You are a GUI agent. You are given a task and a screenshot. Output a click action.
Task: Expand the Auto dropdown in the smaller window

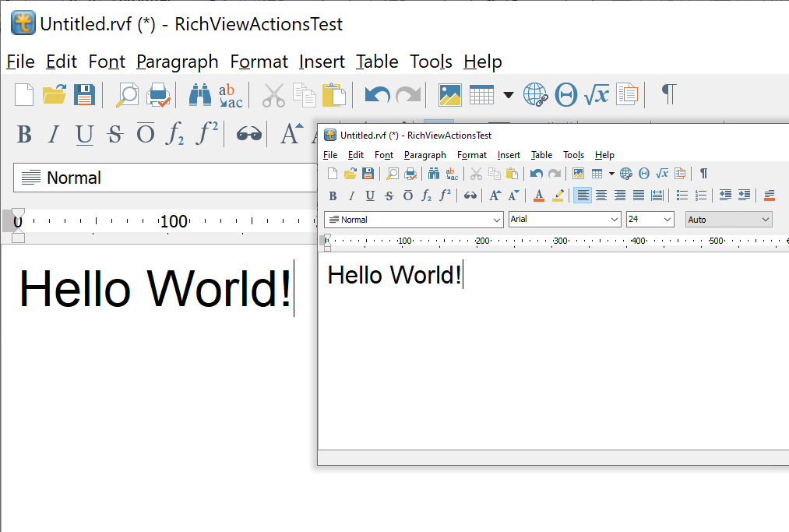(764, 220)
